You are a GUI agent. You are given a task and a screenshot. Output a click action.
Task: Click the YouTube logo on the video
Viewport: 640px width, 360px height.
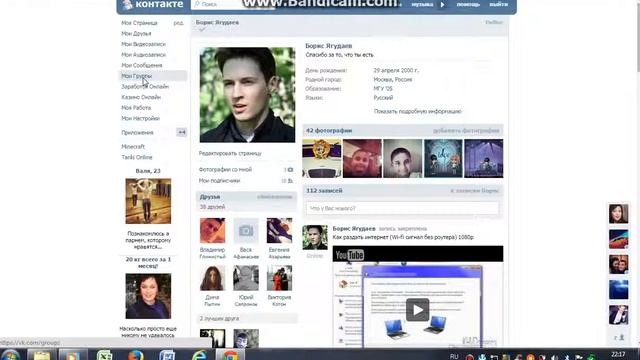349,255
